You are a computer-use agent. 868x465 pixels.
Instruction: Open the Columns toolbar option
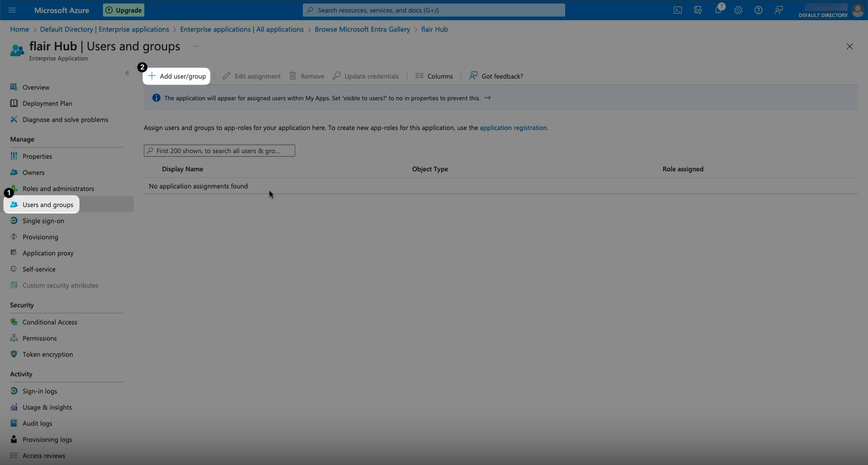pos(434,76)
